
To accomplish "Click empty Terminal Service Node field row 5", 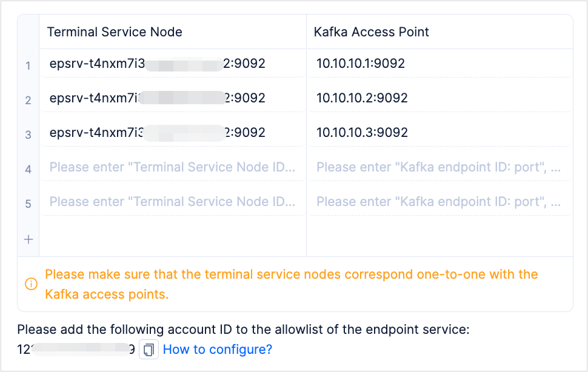I will pyautogui.click(x=172, y=202).
